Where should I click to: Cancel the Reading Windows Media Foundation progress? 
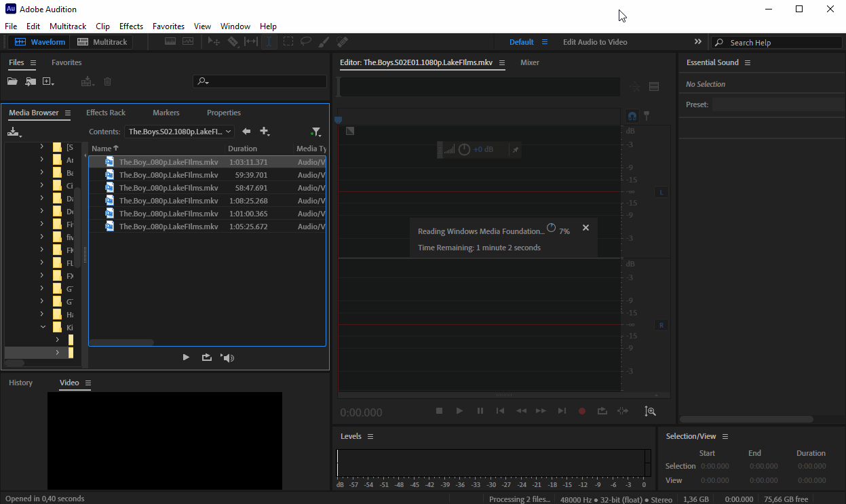585,228
